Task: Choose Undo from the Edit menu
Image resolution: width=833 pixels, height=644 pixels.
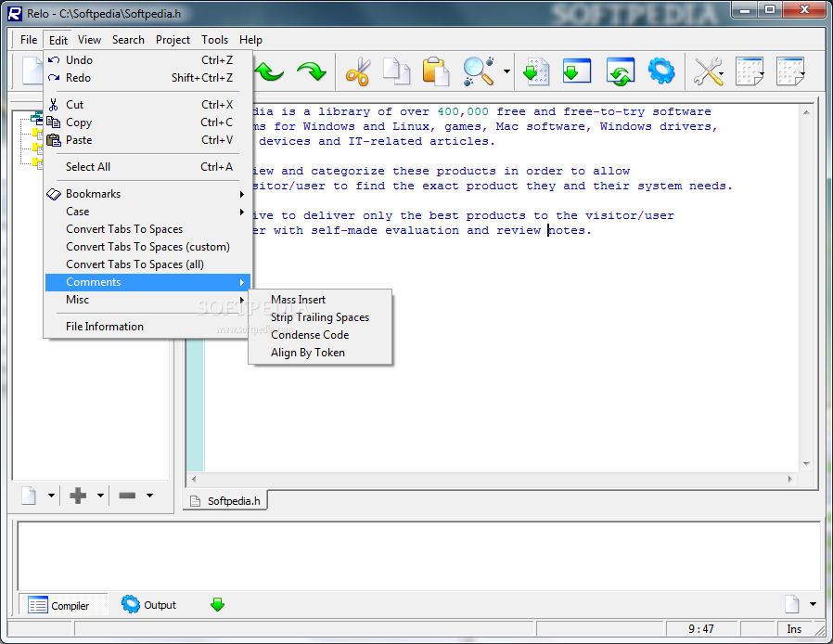Action: [x=147, y=60]
